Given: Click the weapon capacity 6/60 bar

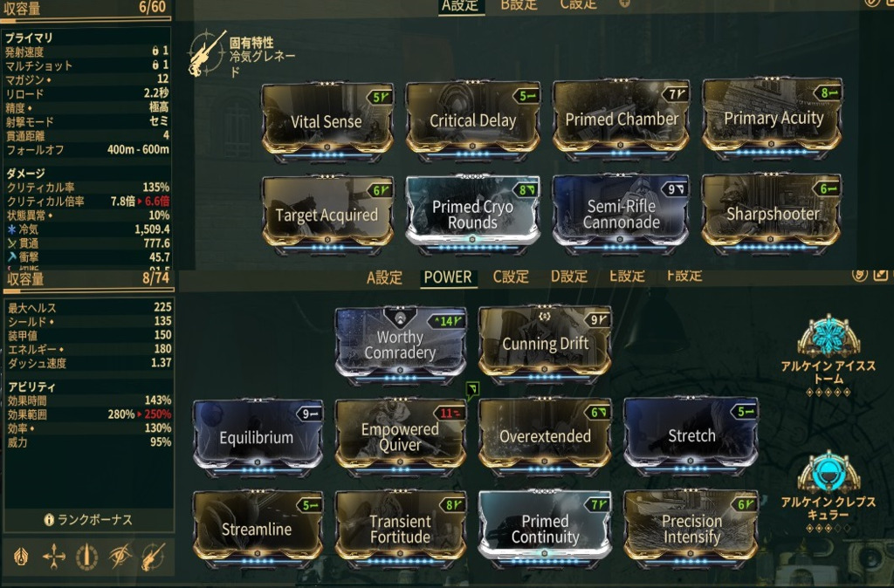Looking at the screenshot, I should click(x=86, y=9).
